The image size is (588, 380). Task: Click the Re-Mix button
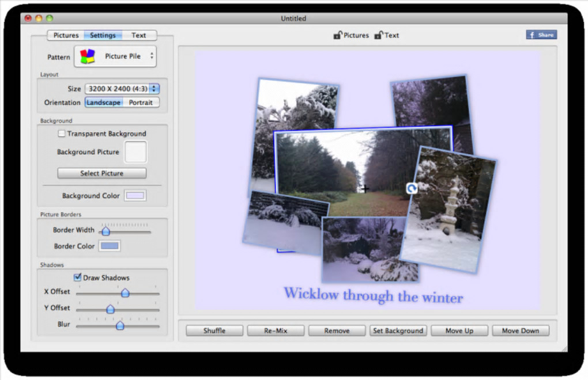pos(276,330)
